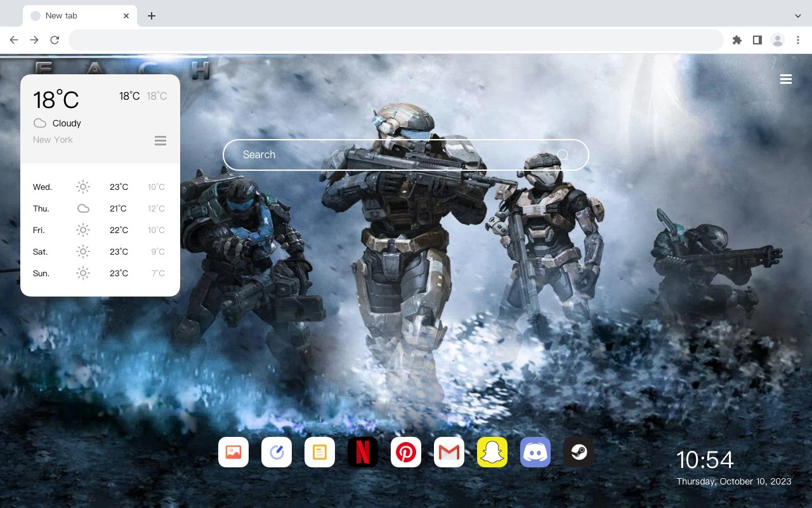This screenshot has width=812, height=508.
Task: Click the Thursday, October 10, 2023 date
Action: click(734, 481)
